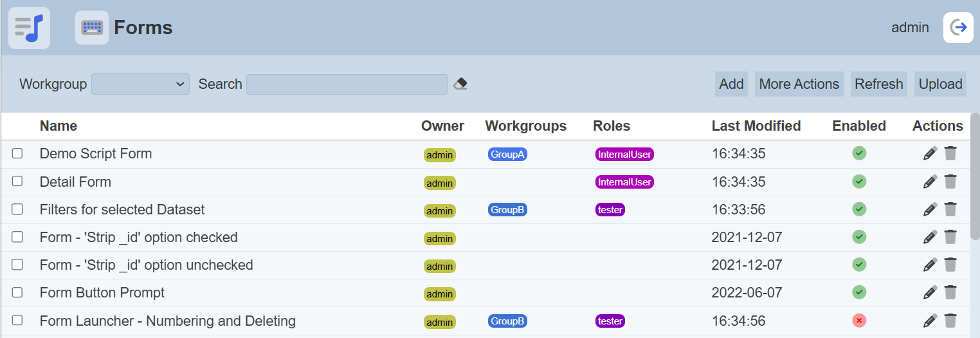Open the Workgroup dropdown

tap(140, 84)
